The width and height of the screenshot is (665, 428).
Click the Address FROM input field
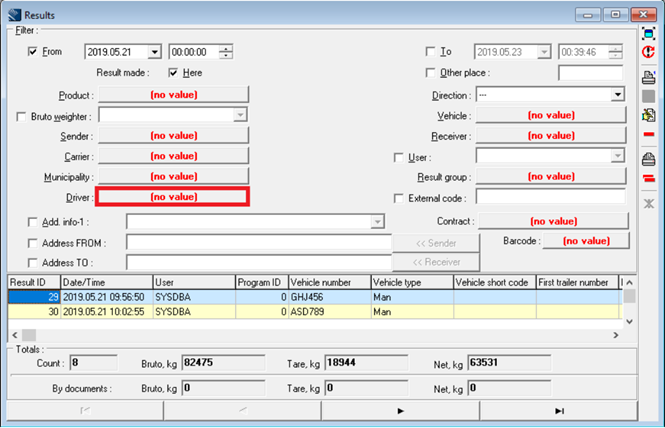[259, 243]
